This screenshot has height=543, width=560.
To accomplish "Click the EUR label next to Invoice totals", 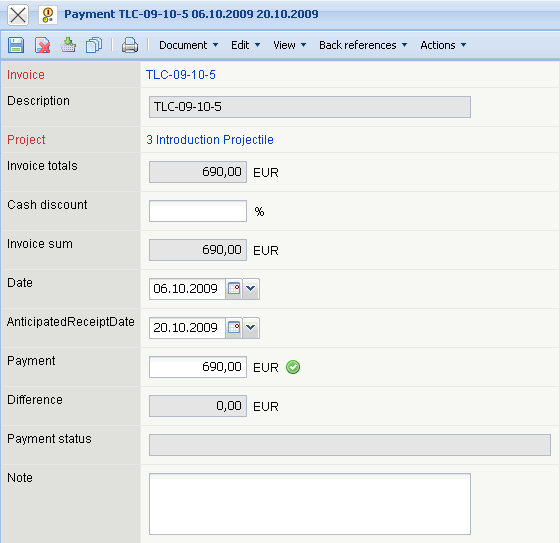I will coord(266,173).
